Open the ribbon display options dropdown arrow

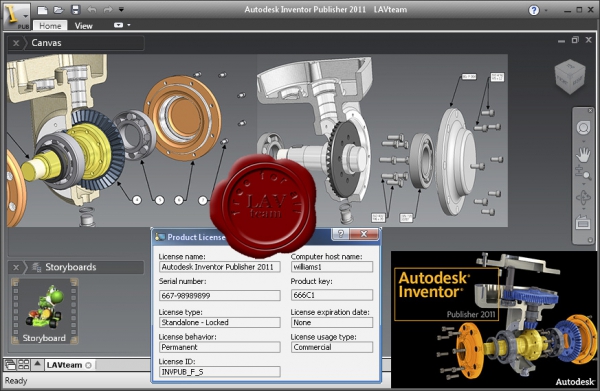tap(129, 25)
